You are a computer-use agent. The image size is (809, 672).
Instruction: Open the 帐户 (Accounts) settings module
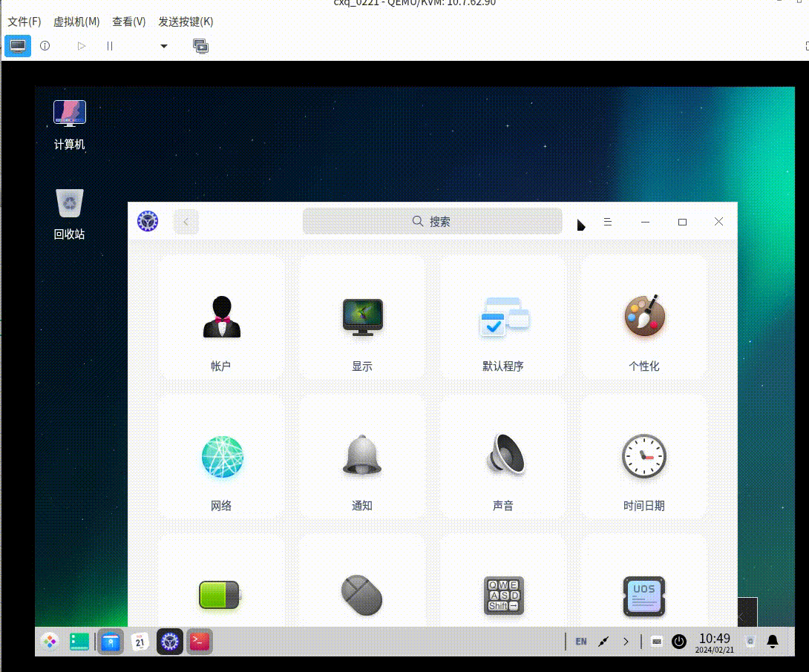[x=221, y=317]
